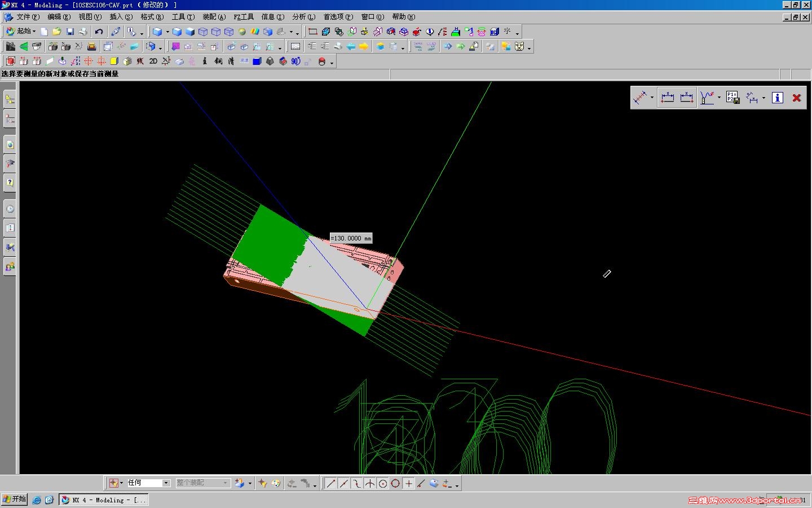Toggle the quadrant point snap option
This screenshot has height=508, width=812.
pyautogui.click(x=395, y=483)
